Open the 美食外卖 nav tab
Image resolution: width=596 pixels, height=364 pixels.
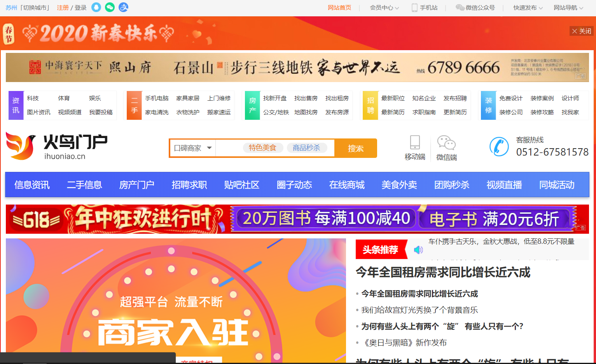click(x=399, y=185)
